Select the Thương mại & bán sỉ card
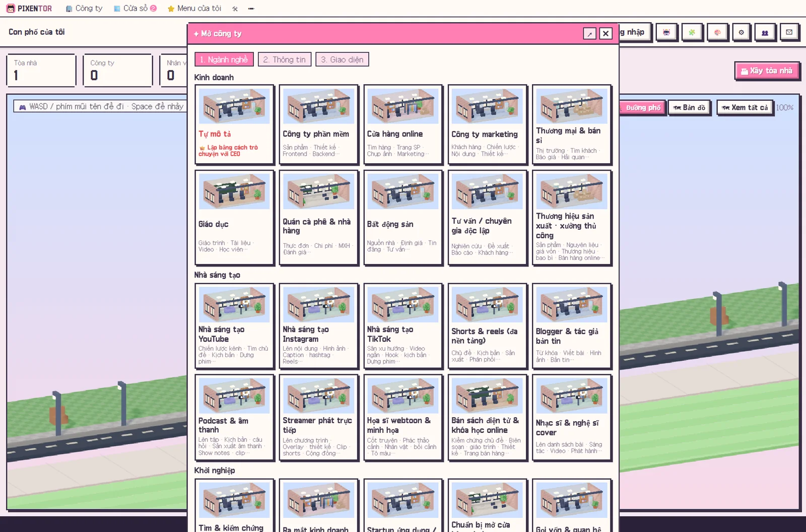 (572, 124)
